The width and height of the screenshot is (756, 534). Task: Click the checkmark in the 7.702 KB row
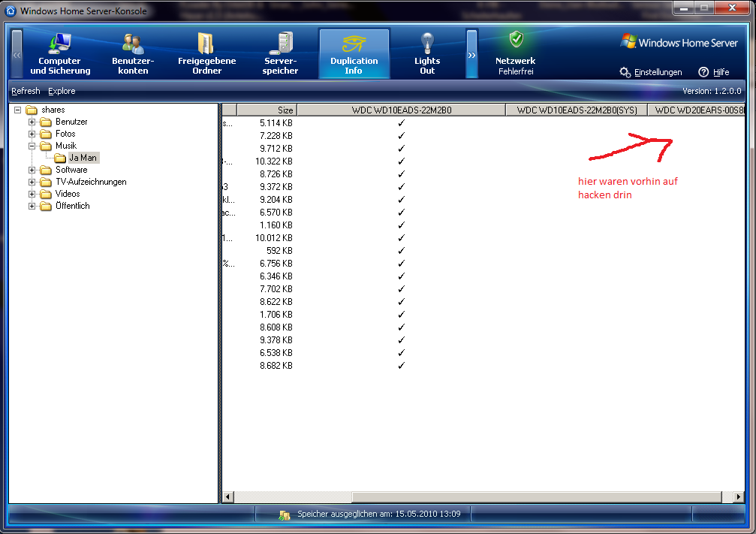[401, 289]
